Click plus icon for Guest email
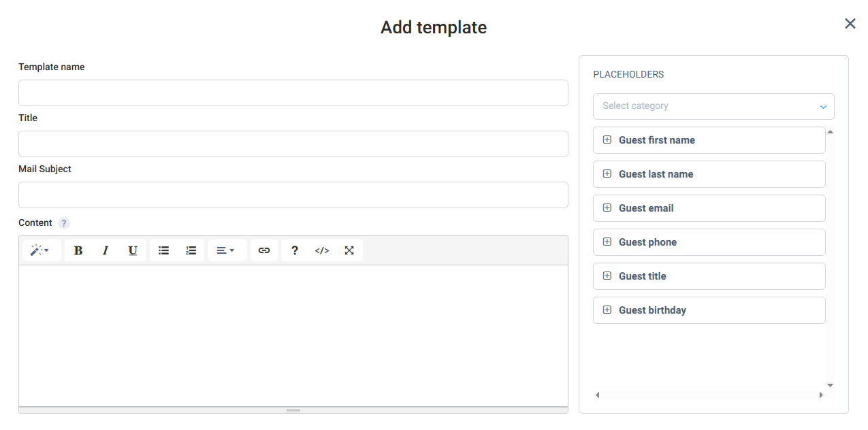The height and width of the screenshot is (430, 868). tap(607, 208)
